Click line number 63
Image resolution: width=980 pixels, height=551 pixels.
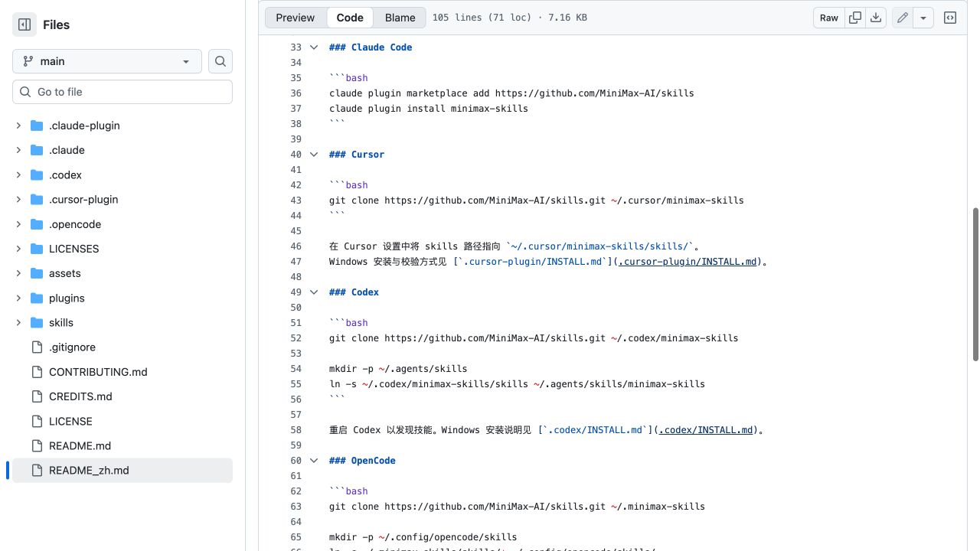coord(296,507)
